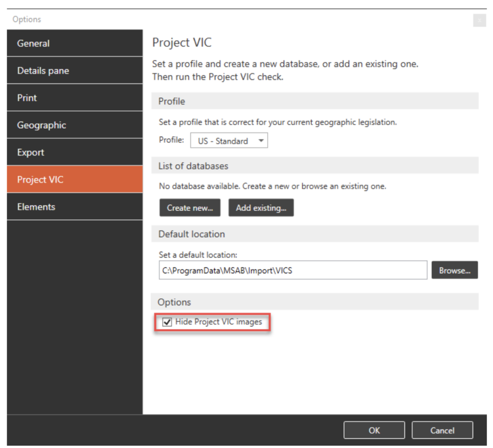
Task: Click the Options section header
Action: [315, 302]
